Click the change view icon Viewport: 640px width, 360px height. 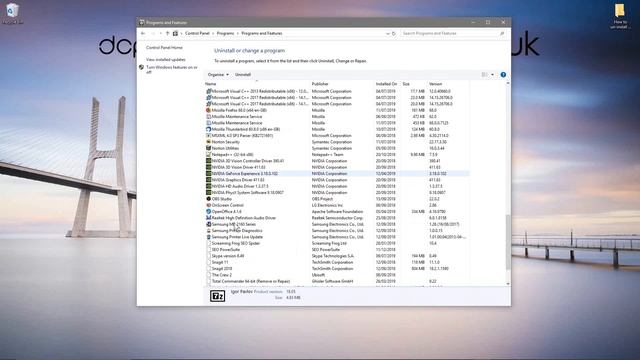click(484, 75)
